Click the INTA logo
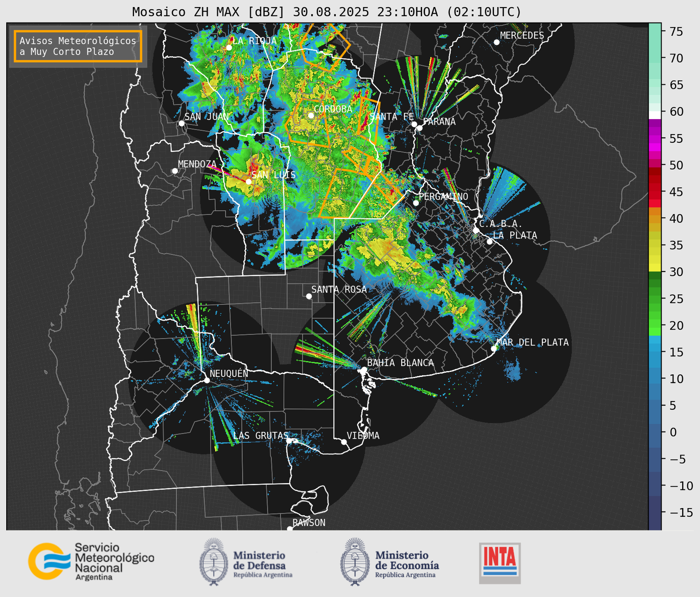The image size is (700, 597). [x=500, y=563]
